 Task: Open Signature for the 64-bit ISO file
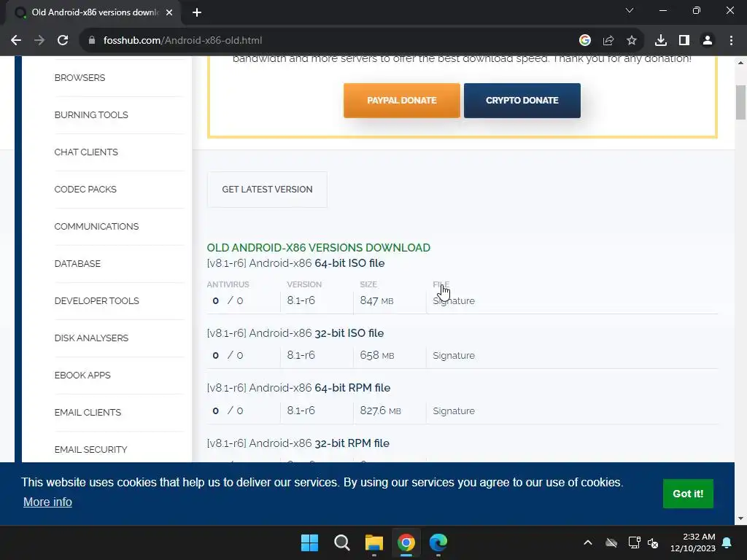(454, 301)
